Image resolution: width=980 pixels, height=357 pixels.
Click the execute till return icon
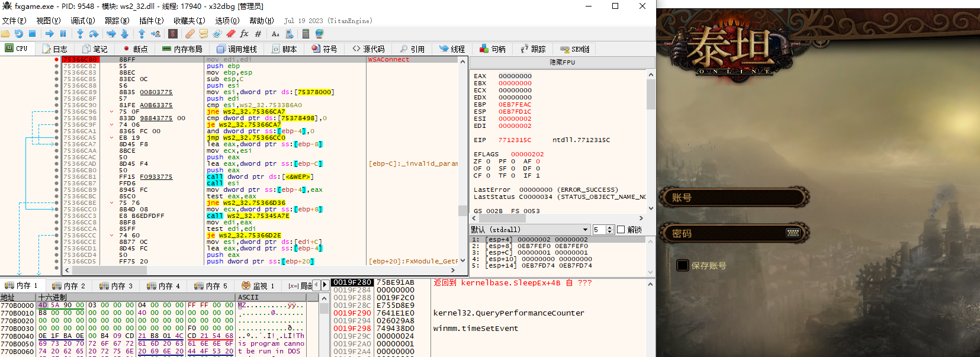(x=142, y=34)
